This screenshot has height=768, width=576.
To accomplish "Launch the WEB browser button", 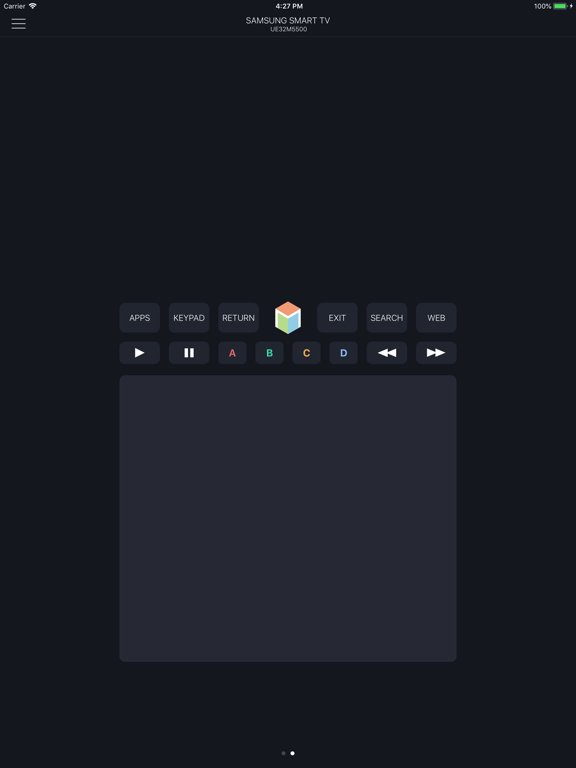I will point(436,318).
